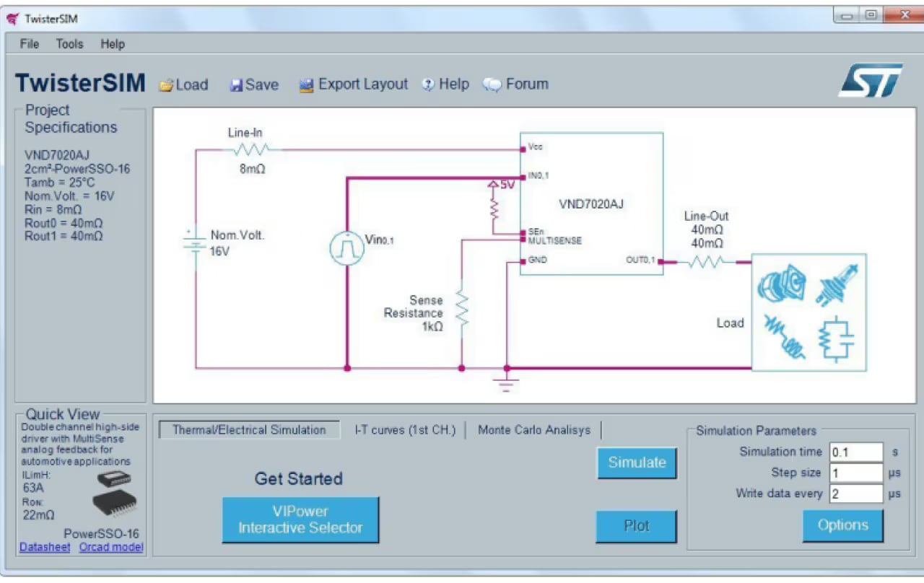This screenshot has height=583, width=924.
Task: Launch the VIPower Interactive Selector
Action: [300, 519]
